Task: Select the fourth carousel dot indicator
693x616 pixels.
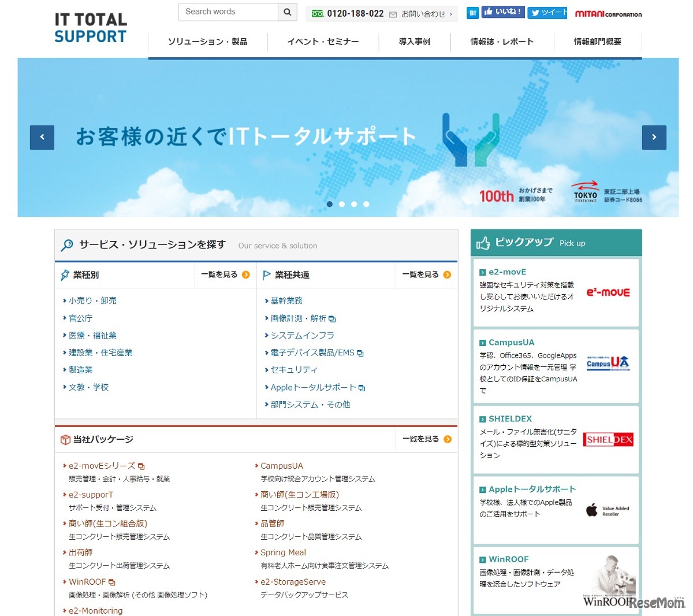Action: pyautogui.click(x=366, y=204)
